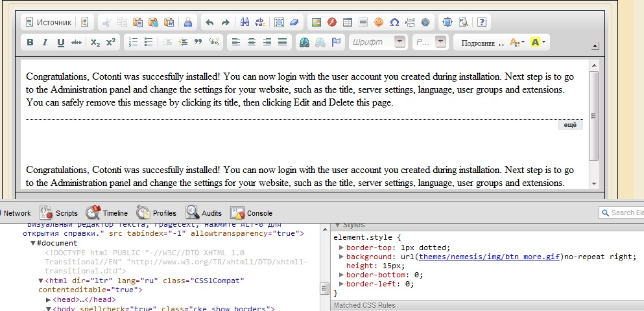Open the Шрифт font dropdown
This screenshot has width=644, height=311.
pyautogui.click(x=378, y=42)
